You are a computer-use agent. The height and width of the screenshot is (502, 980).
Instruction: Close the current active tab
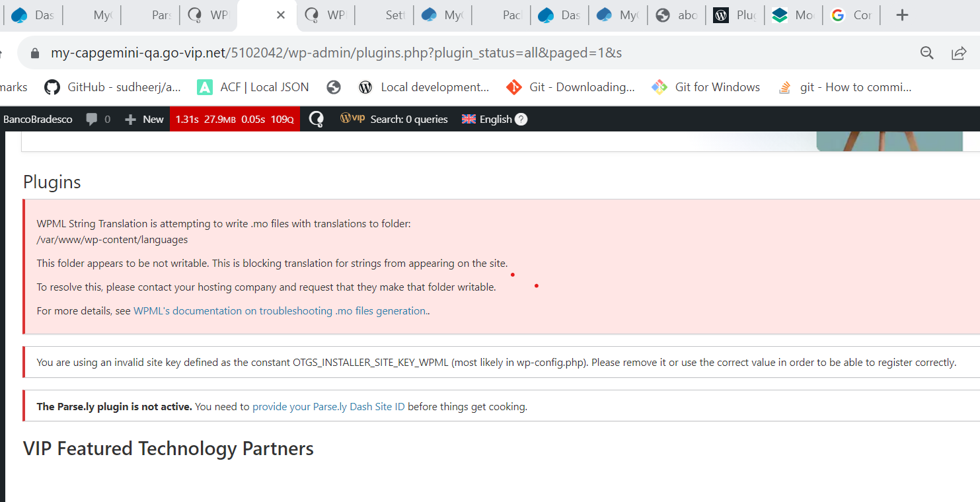[281, 15]
